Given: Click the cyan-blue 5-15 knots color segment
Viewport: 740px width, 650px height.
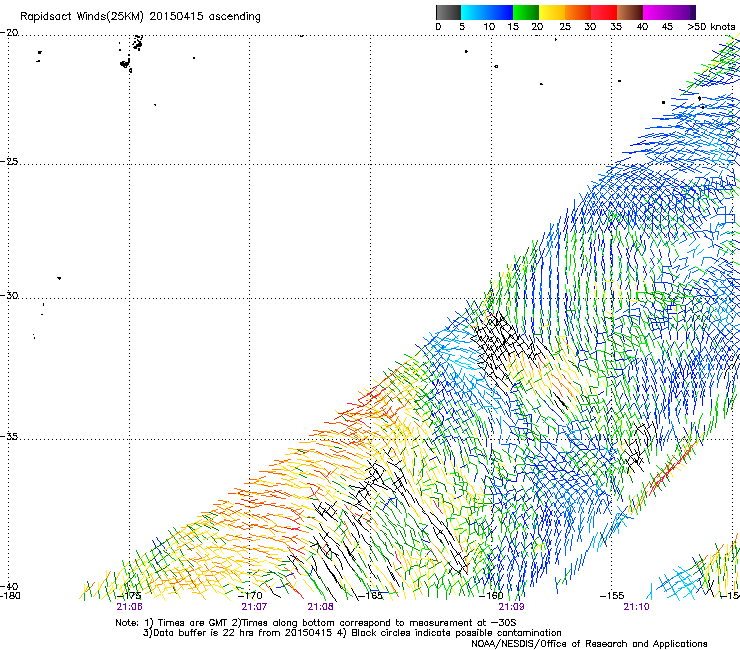Looking at the screenshot, I should [x=487, y=12].
